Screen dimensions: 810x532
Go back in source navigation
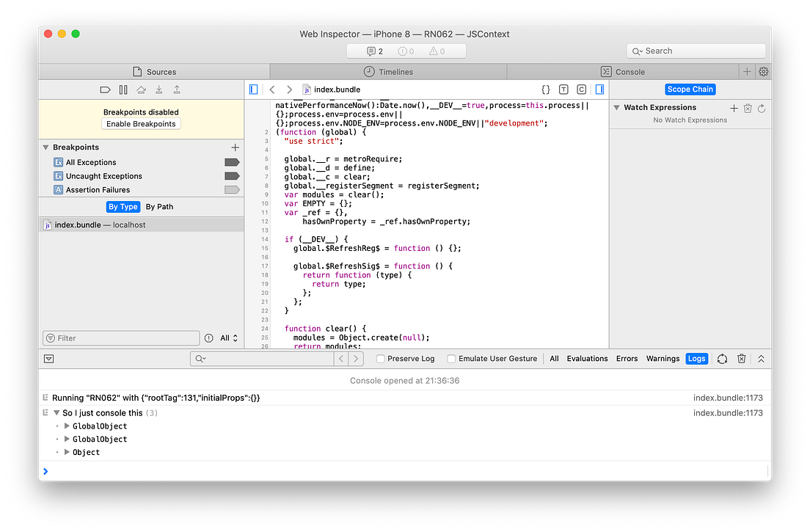click(x=272, y=90)
